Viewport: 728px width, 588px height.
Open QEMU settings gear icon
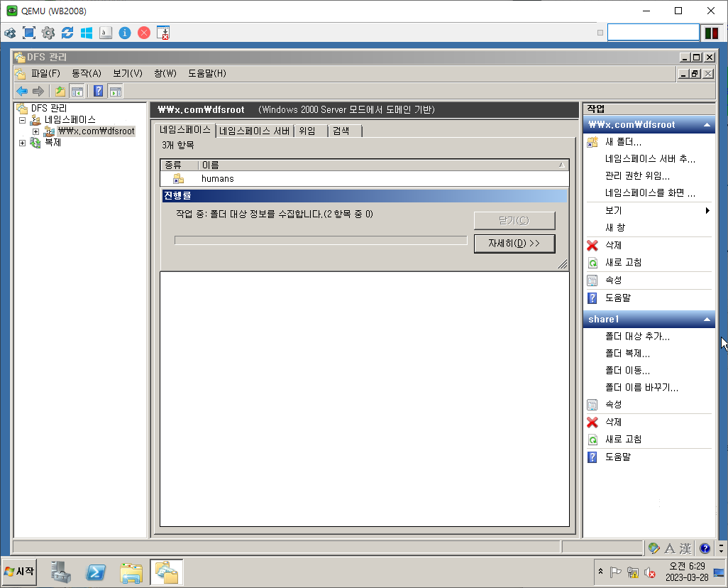click(48, 33)
